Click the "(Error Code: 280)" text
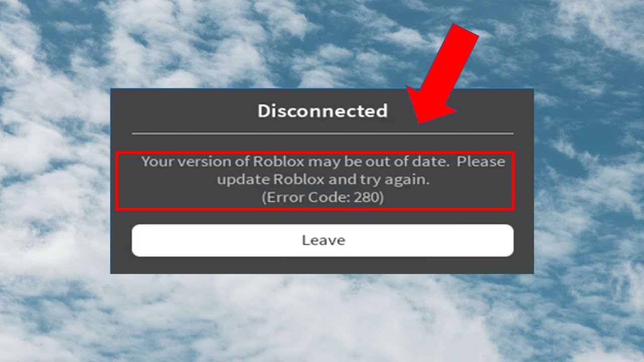The width and height of the screenshot is (644, 362). pos(323,198)
